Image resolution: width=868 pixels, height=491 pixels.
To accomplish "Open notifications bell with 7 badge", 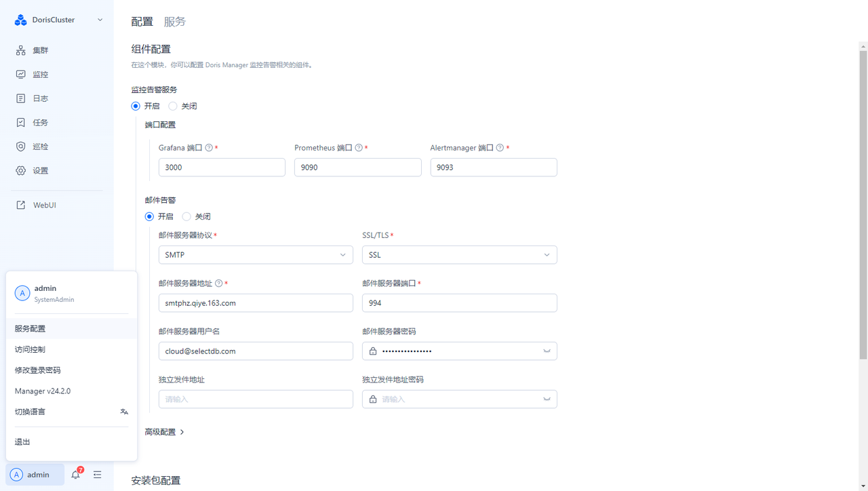I will click(x=75, y=475).
